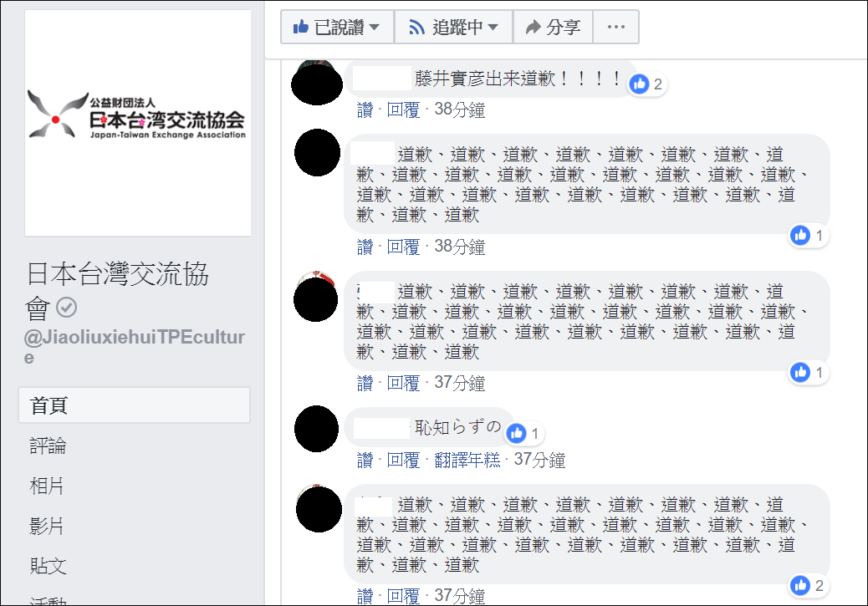Viewport: 868px width, 606px height.
Task: Click the like reaction icon on 恥知らずの comment
Action: pos(517,433)
